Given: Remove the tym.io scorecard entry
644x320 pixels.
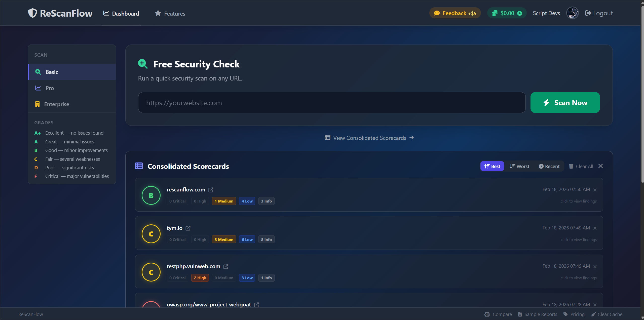Looking at the screenshot, I should click(x=595, y=228).
